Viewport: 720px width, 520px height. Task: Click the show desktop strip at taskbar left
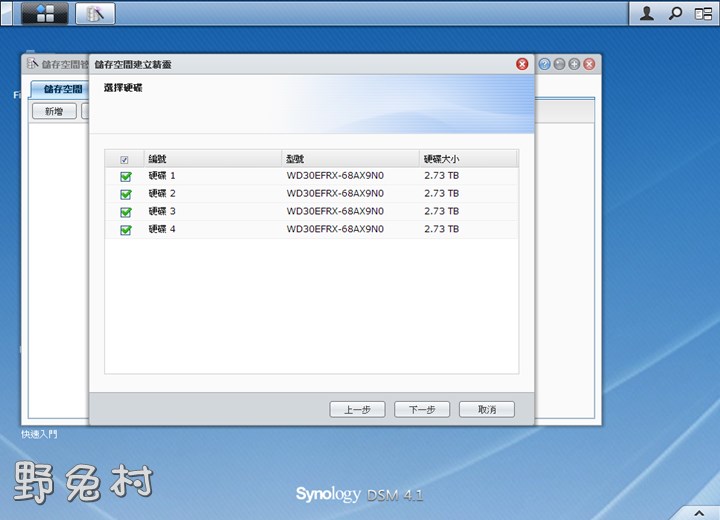click(x=6, y=13)
